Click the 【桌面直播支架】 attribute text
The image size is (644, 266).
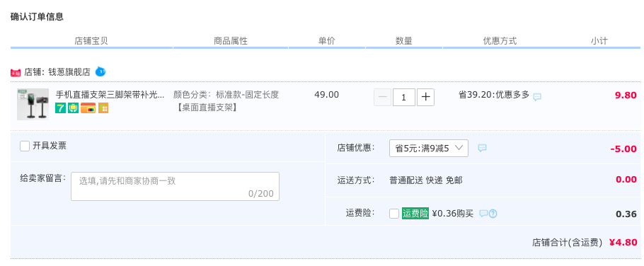(207, 108)
